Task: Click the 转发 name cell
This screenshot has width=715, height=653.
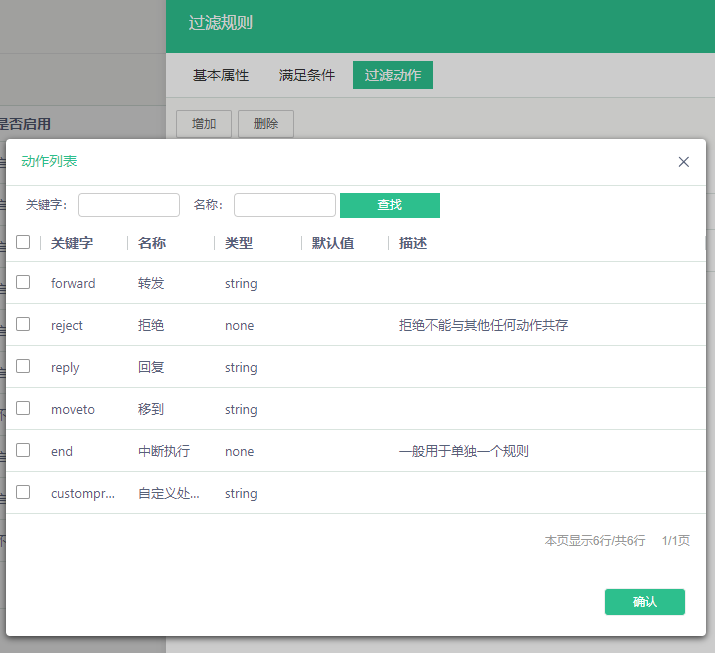Action: click(151, 283)
